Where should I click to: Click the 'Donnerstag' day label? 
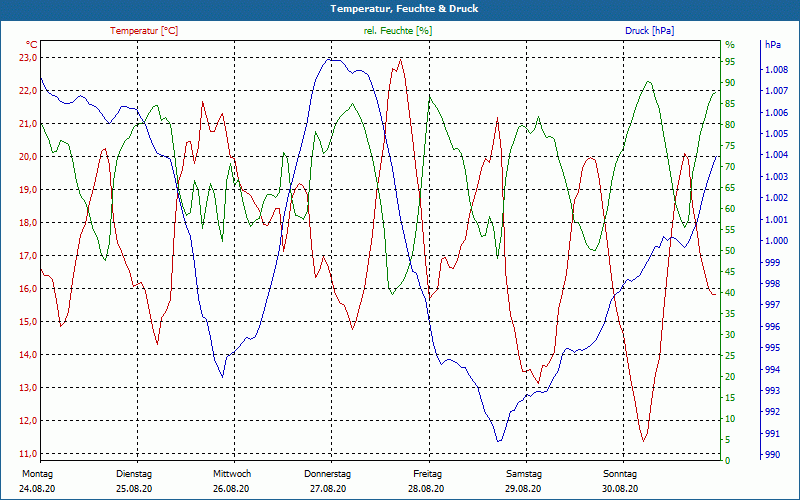click(328, 474)
